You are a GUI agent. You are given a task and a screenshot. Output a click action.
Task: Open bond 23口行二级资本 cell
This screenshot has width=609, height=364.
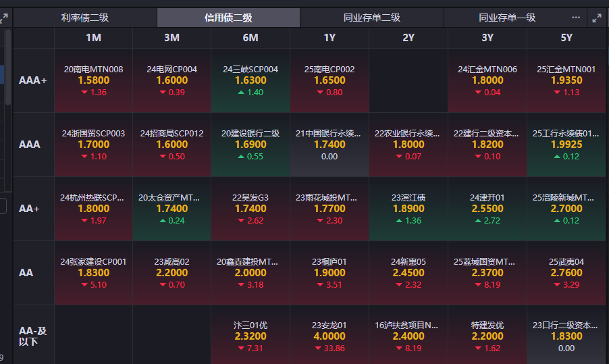pos(566,335)
